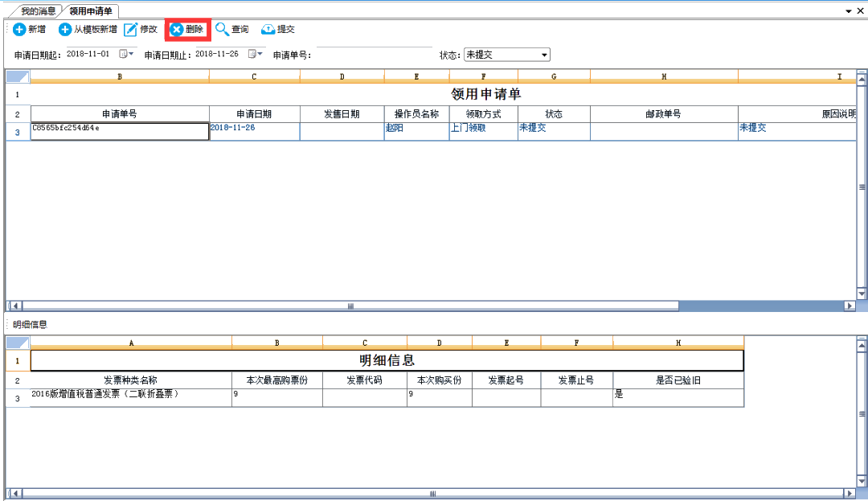Screen dimensions: 868x501
Task: Click the 新增 (add) toolbar icon
Action: (19, 29)
